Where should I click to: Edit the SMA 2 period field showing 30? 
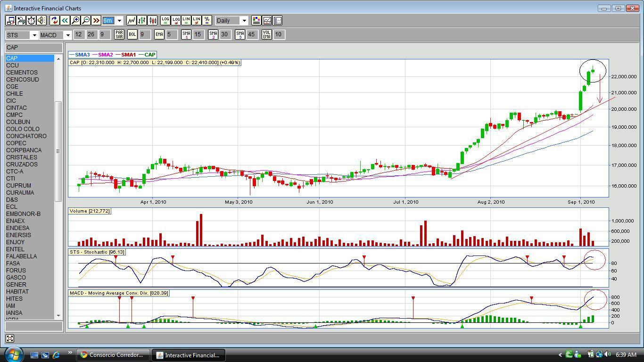(225, 34)
